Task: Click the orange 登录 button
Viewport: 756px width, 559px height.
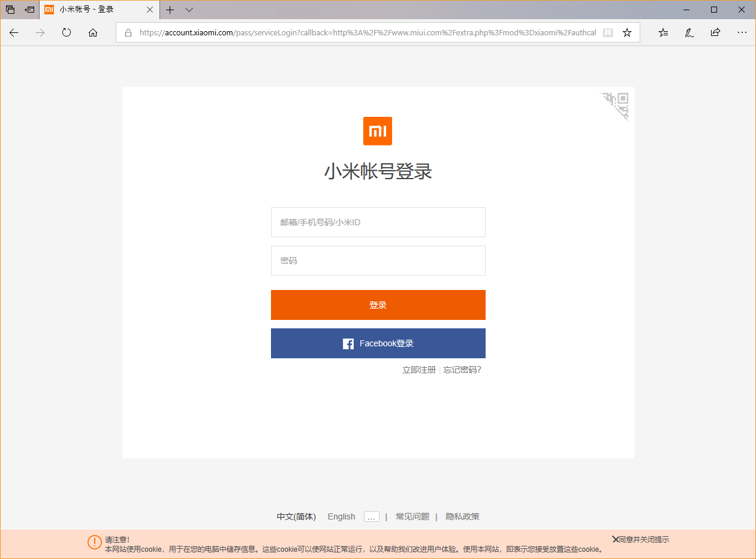Action: click(378, 305)
